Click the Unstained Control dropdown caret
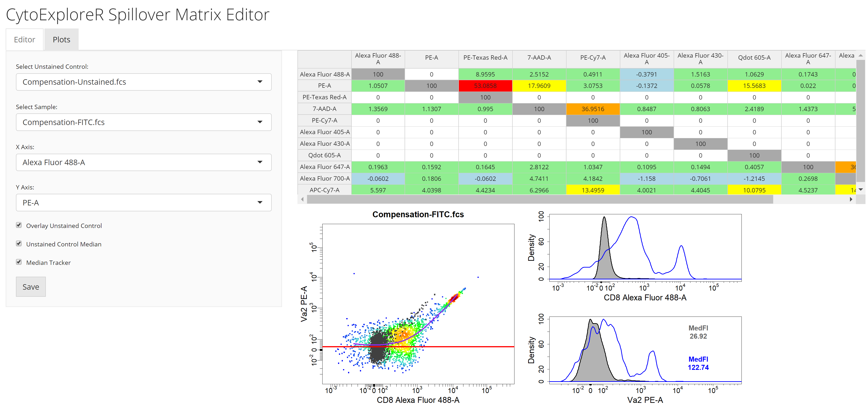Image resolution: width=868 pixels, height=409 pixels. pos(260,82)
